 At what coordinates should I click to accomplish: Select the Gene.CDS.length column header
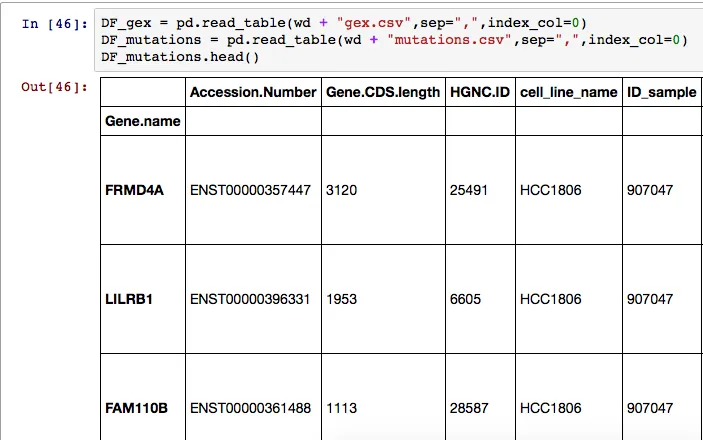tap(382, 92)
